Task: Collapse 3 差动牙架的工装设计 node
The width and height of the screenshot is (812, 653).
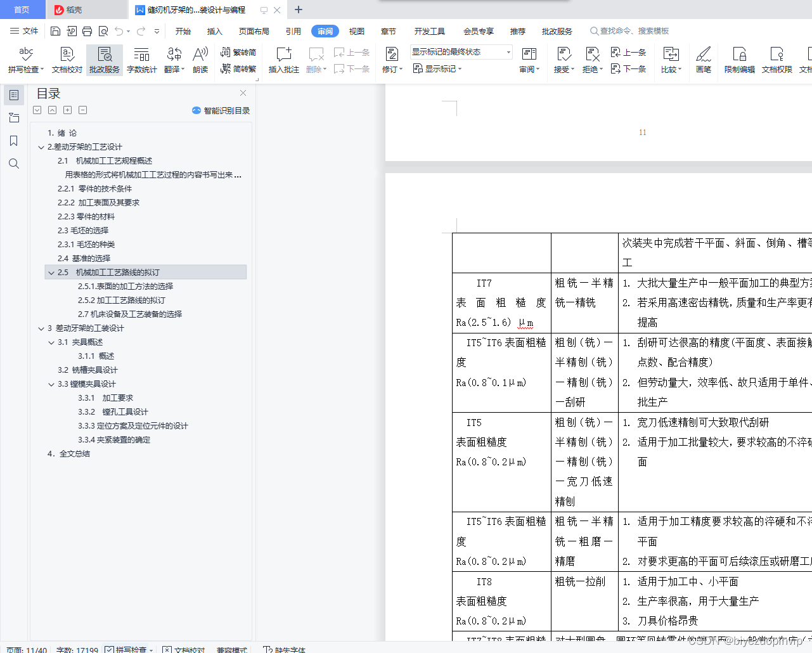Action: click(41, 328)
